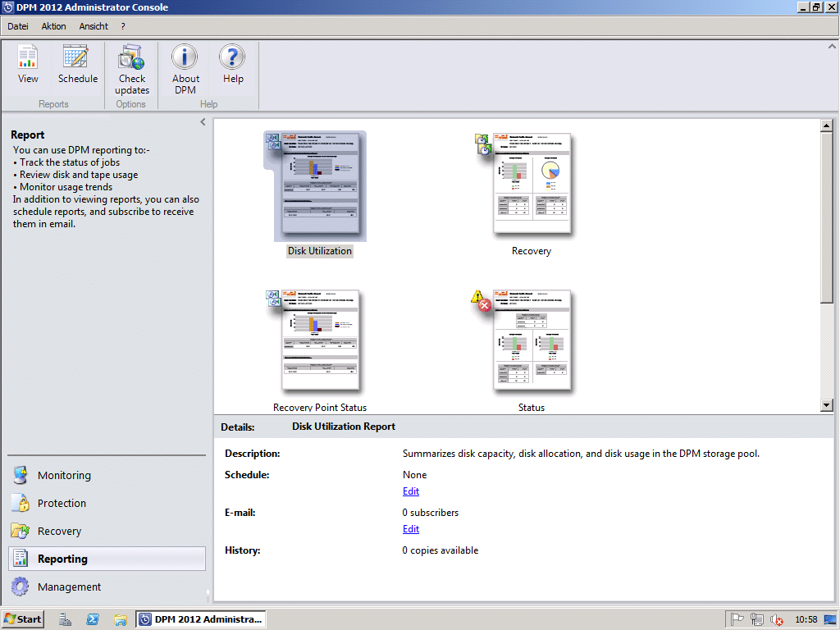The image size is (840, 630).
Task: Click the Show desktop icon in the tray
Action: [830, 620]
